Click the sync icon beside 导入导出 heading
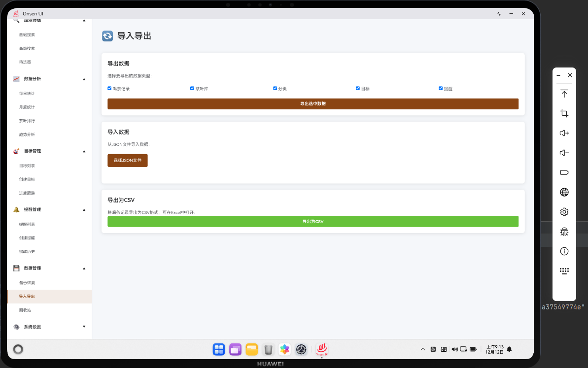This screenshot has height=368, width=588. (x=107, y=36)
